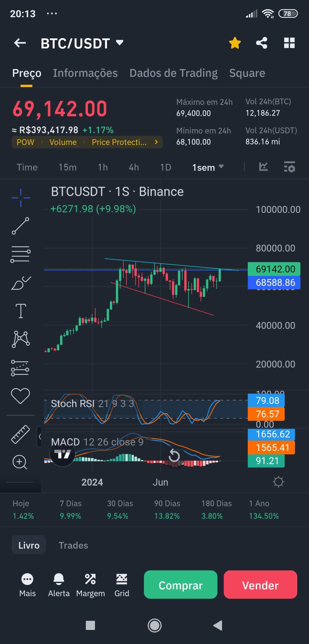Open chart settings icon

tap(289, 167)
